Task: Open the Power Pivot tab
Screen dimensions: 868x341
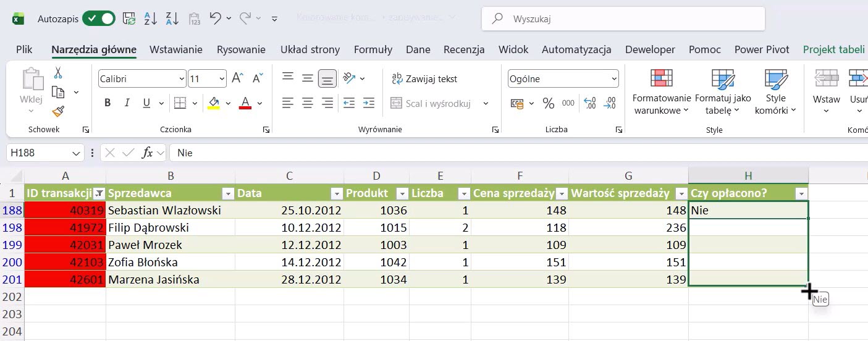Action: 762,49
